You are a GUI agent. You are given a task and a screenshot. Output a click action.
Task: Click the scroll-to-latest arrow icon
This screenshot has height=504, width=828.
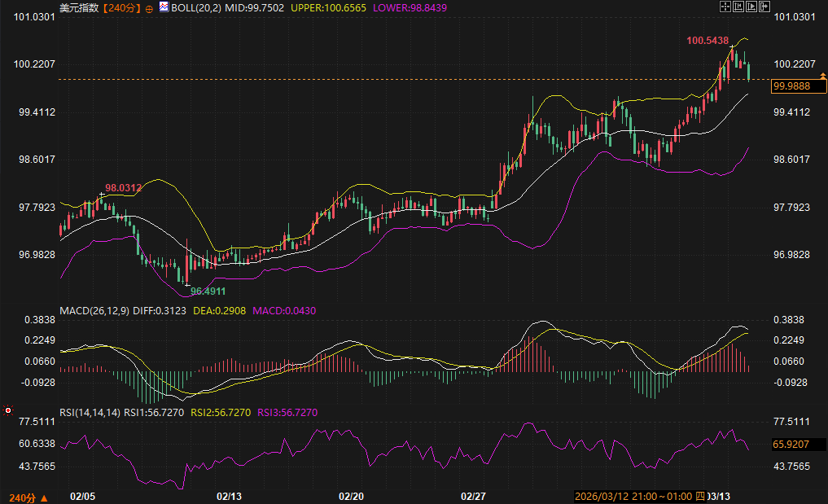pyautogui.click(x=764, y=7)
